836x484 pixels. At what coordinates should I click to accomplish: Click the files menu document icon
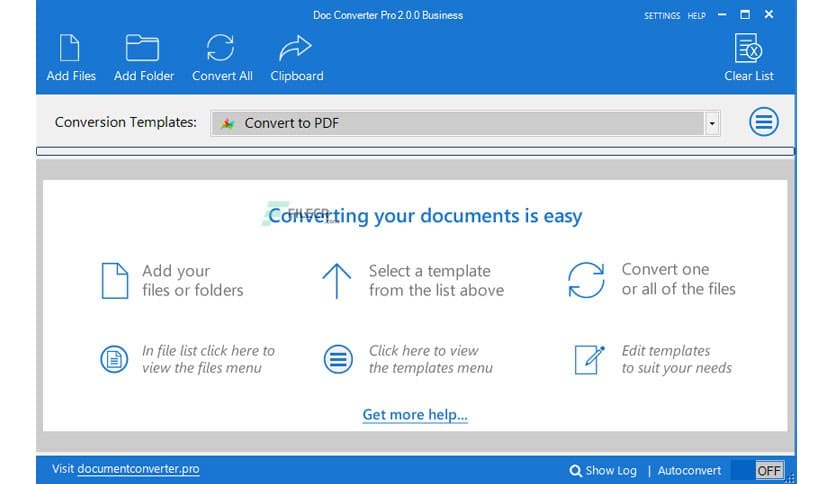[115, 360]
